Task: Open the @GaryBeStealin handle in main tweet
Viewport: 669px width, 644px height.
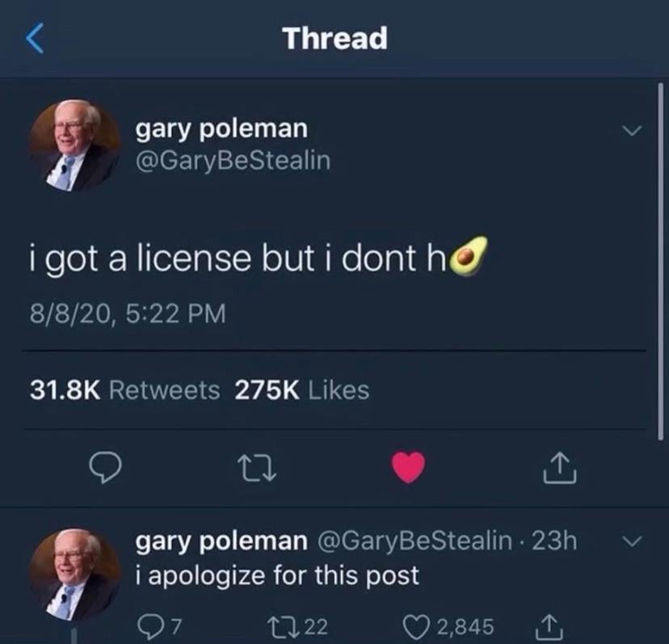Action: 233,162
